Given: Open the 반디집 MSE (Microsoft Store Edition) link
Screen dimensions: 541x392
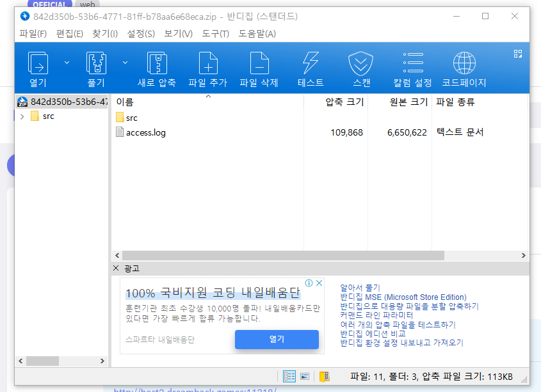Looking at the screenshot, I should (x=403, y=297).
